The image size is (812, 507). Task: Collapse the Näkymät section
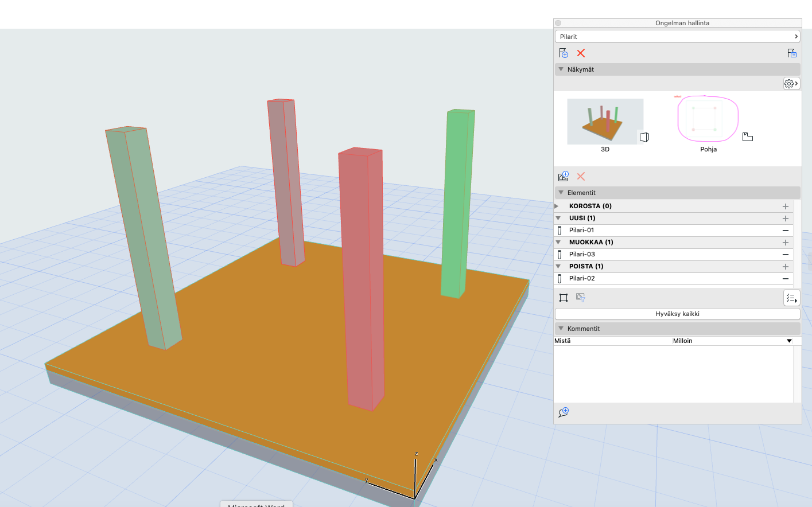point(561,69)
